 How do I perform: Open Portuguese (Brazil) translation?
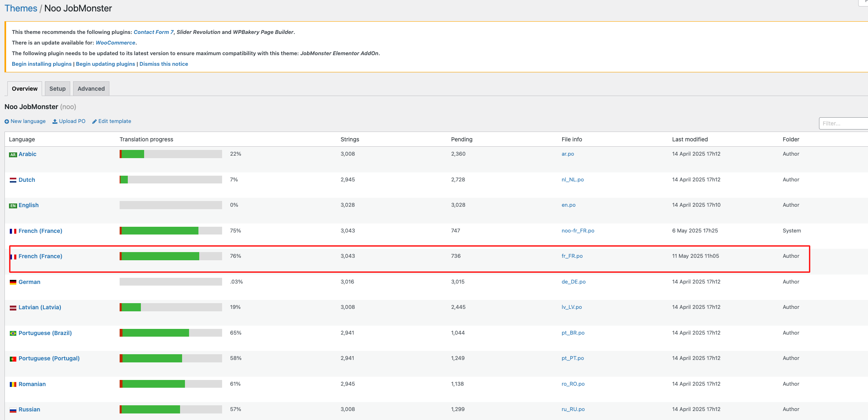pyautogui.click(x=45, y=333)
